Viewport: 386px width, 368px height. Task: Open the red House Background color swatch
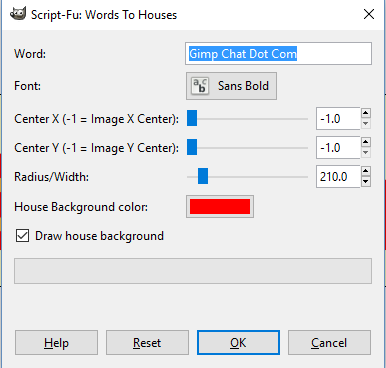point(220,206)
